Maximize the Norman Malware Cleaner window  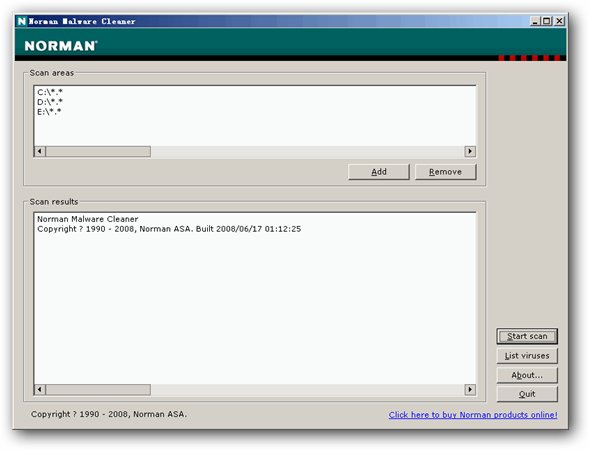[547, 21]
